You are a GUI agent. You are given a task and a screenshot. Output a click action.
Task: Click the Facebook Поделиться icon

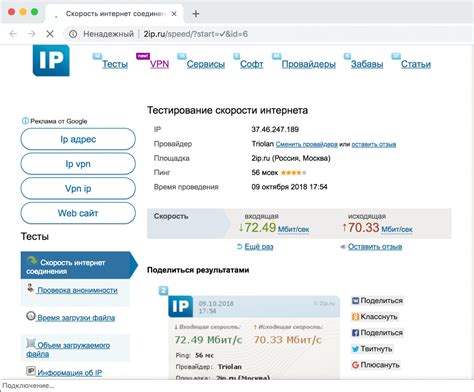pyautogui.click(x=355, y=333)
